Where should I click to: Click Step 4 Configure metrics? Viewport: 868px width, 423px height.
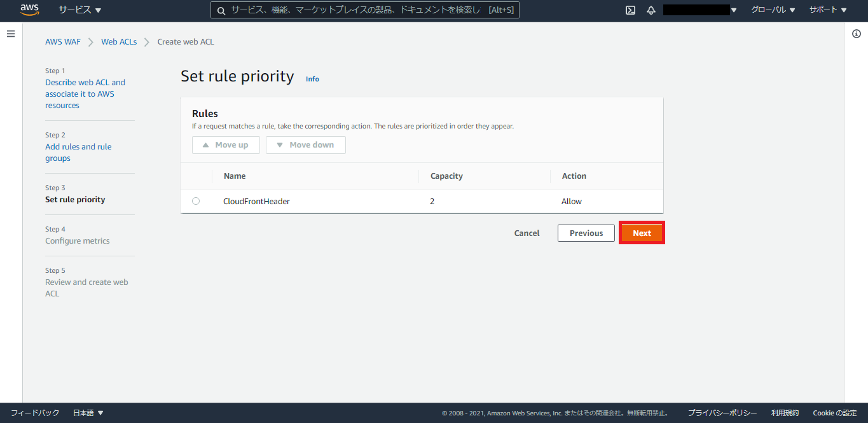78,240
